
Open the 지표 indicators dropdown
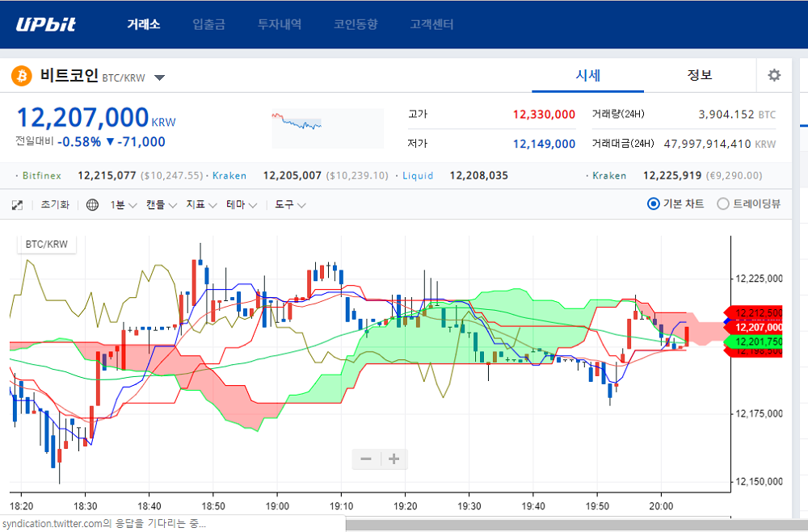coord(201,205)
